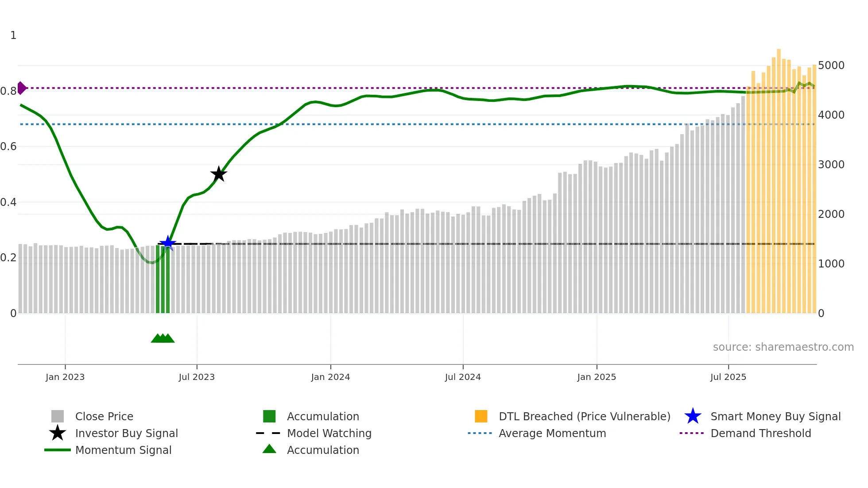Click the green square Accumulation legend icon
Viewport: 868px width, 488px height.
[269, 416]
